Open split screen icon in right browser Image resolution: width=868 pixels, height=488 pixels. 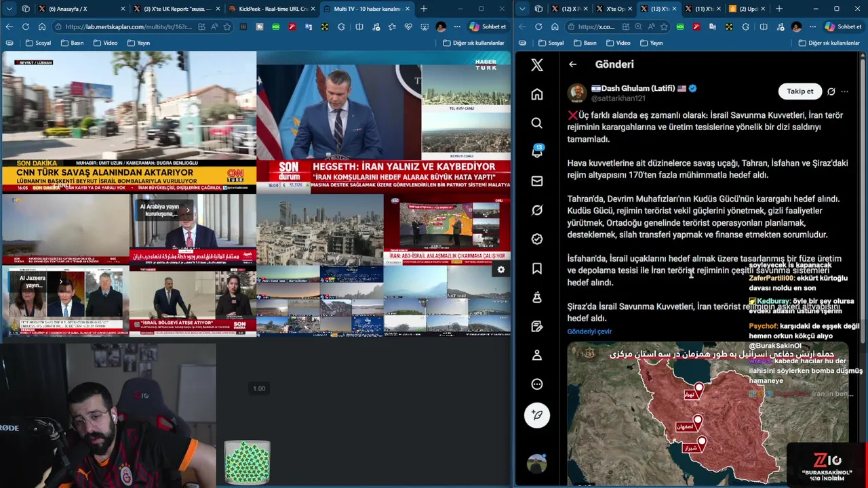[763, 26]
